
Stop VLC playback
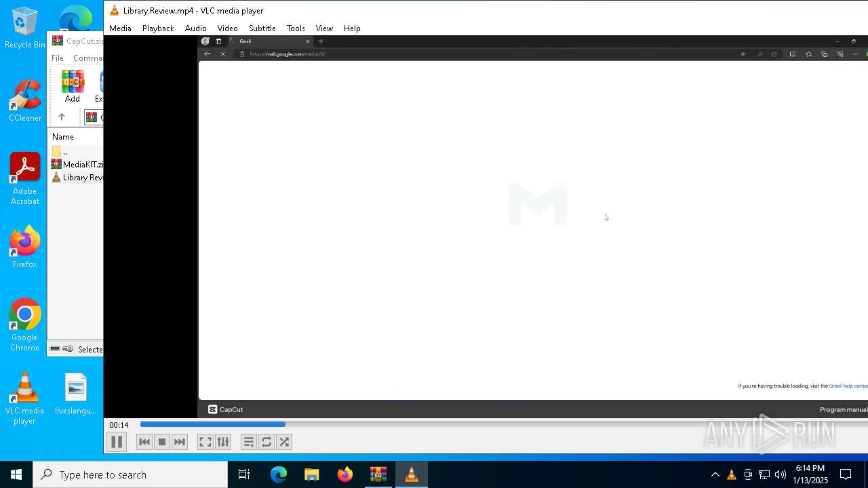coord(162,442)
